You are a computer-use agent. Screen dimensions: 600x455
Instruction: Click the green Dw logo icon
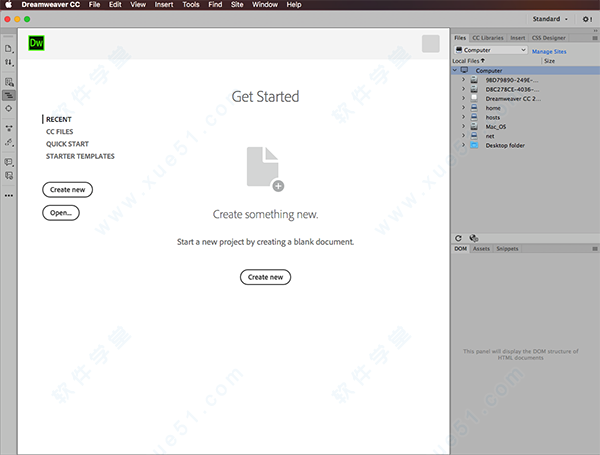36,43
